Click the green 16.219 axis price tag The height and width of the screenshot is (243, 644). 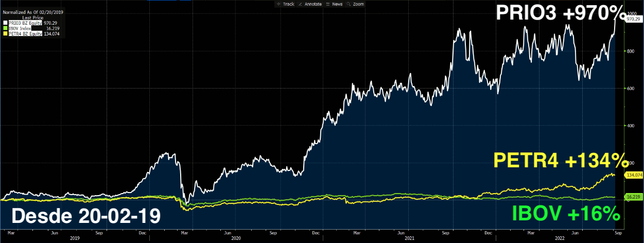coord(633,197)
